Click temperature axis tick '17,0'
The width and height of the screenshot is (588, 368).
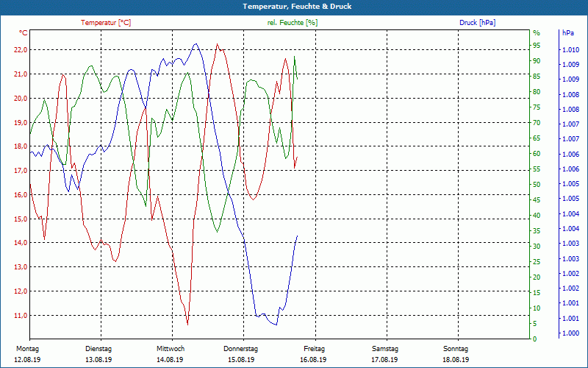point(21,171)
